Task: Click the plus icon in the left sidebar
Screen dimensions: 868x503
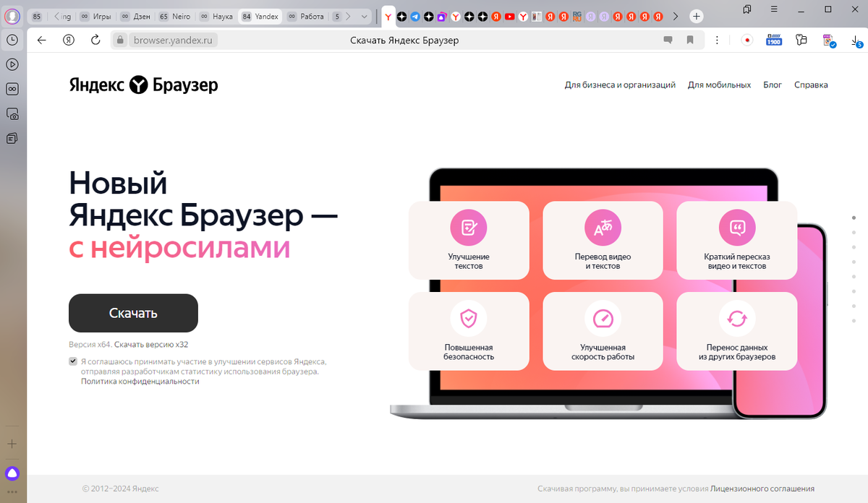Action: coord(12,443)
